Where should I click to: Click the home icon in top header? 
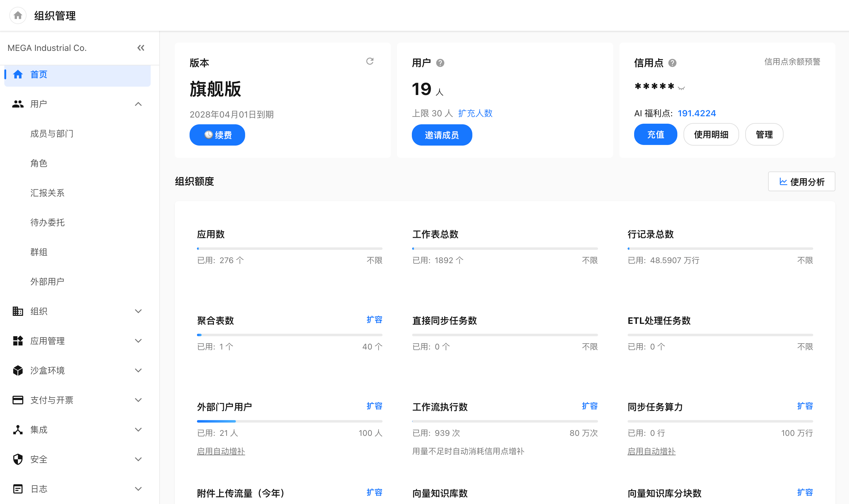(x=18, y=15)
